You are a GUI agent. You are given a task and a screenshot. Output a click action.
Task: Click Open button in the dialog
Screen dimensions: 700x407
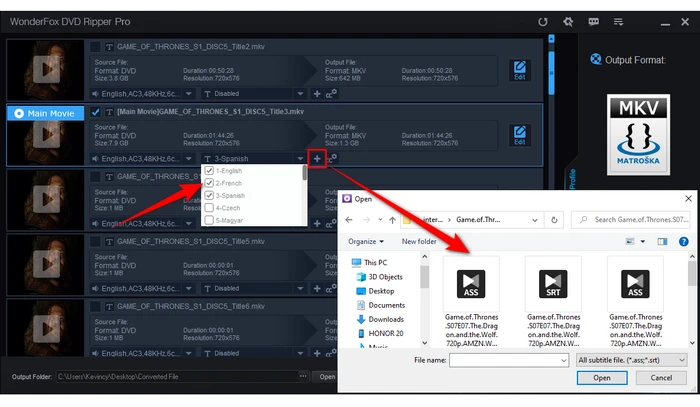pyautogui.click(x=602, y=378)
